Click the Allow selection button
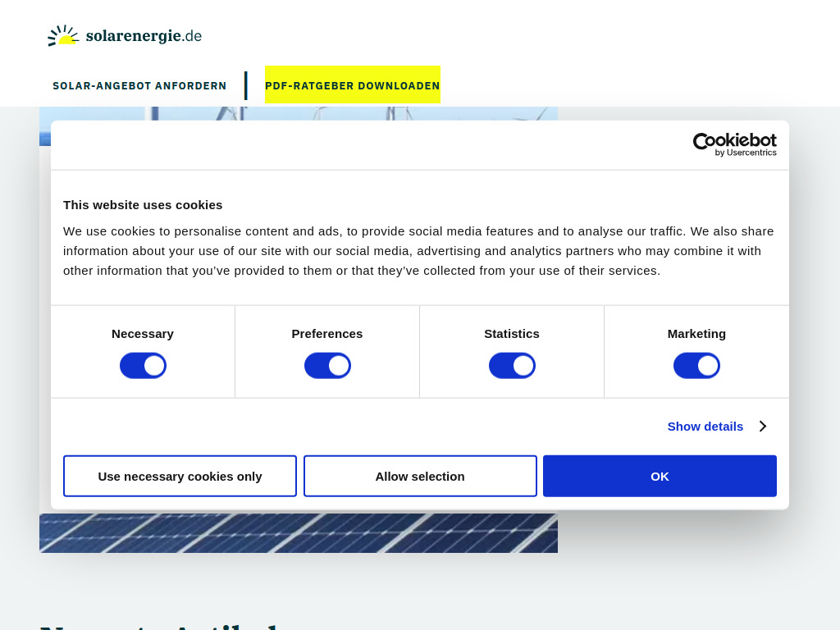The image size is (840, 630). pyautogui.click(x=420, y=476)
